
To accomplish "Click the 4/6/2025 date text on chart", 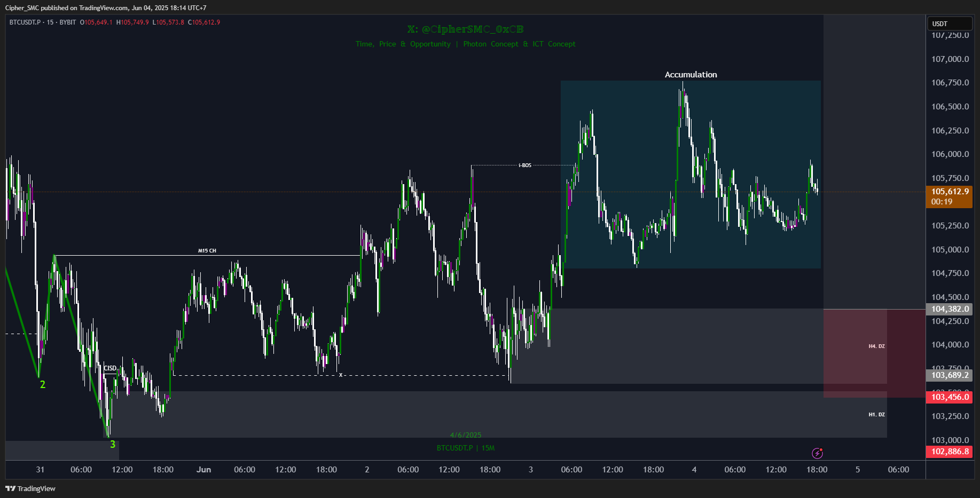I will click(466, 435).
